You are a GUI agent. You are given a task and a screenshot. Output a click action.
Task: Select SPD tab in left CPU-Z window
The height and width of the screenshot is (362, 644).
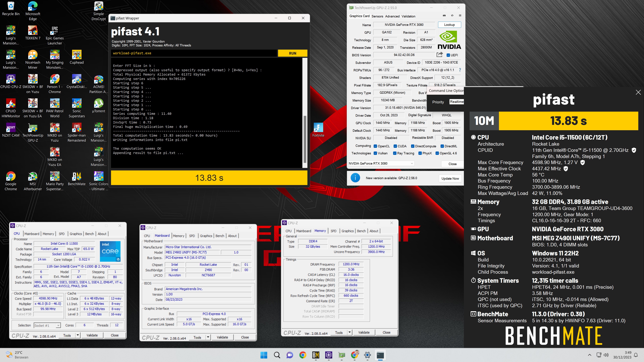(62, 234)
